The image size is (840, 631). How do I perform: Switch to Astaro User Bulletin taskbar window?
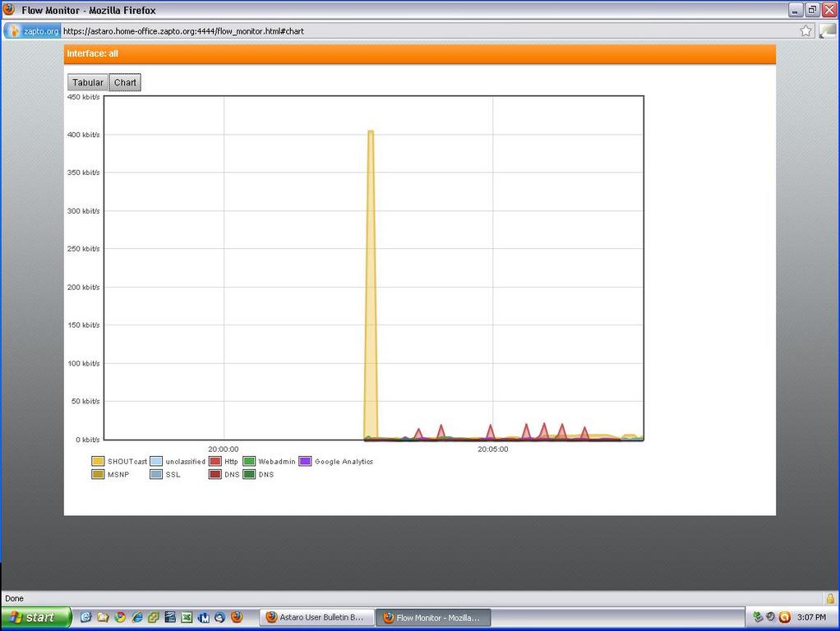click(x=316, y=617)
